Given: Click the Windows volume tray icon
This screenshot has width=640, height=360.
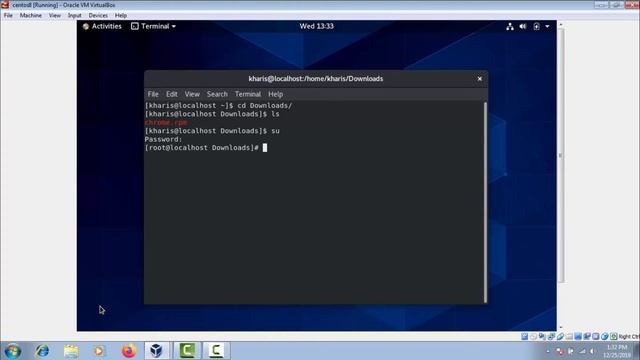Looking at the screenshot, I should click(x=592, y=351).
